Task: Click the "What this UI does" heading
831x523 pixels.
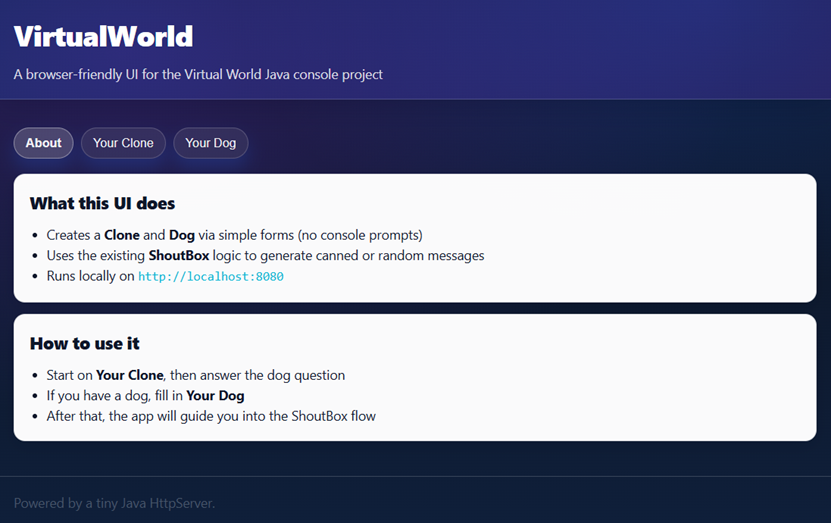Action: pyautogui.click(x=102, y=204)
